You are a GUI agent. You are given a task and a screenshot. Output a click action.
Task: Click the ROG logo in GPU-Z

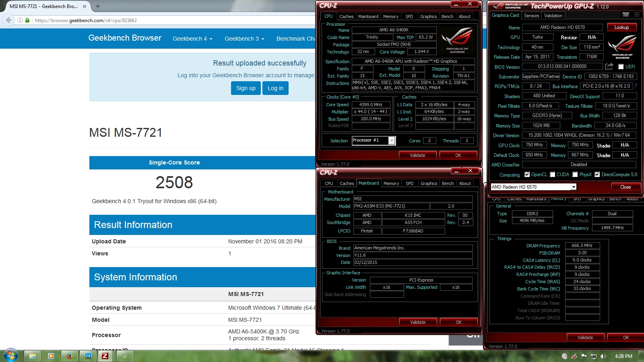click(622, 47)
